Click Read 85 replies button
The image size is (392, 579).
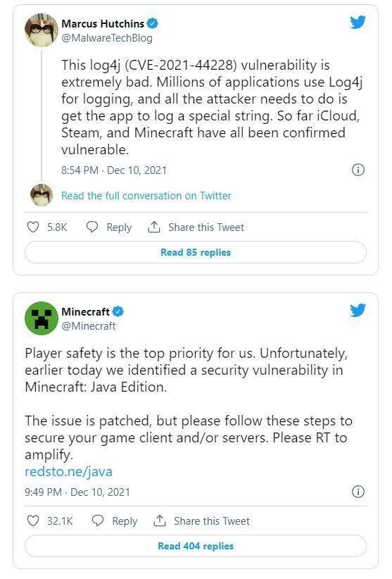pos(196,252)
